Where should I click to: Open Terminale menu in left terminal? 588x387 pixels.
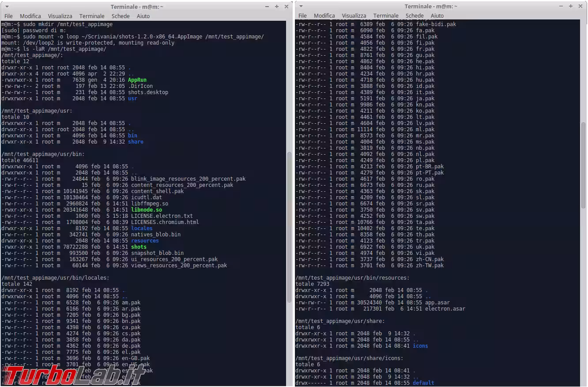92,16
